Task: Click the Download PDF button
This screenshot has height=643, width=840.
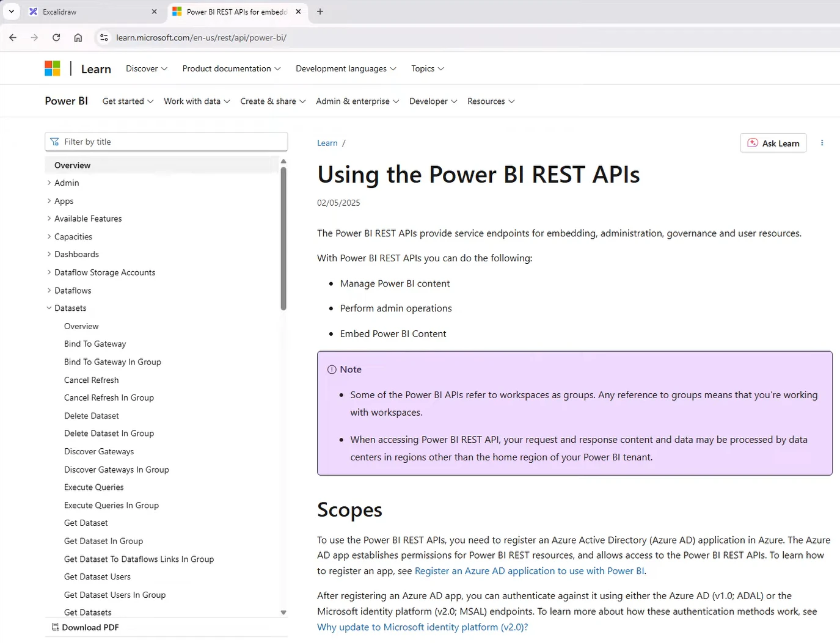Action: 85,627
